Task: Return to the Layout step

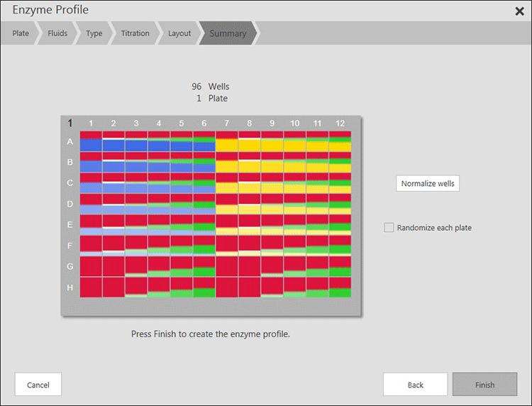Action: click(x=179, y=33)
